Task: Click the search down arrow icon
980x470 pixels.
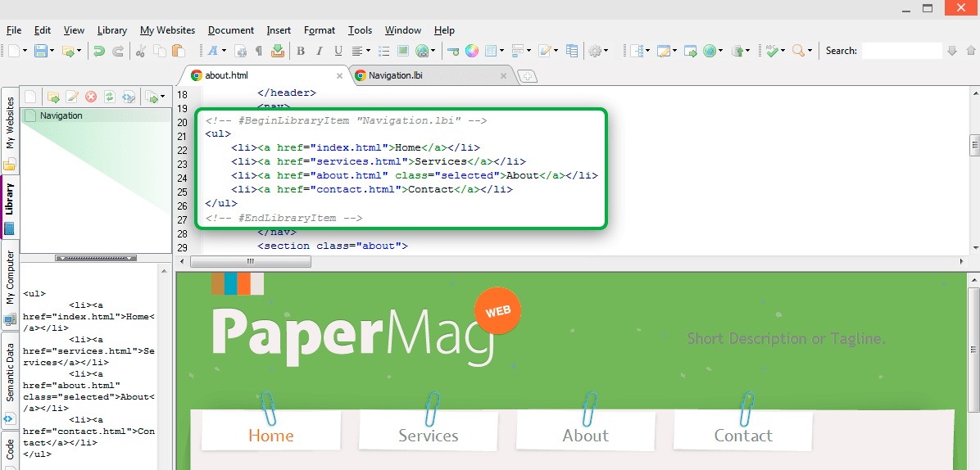Action: pyautogui.click(x=952, y=52)
